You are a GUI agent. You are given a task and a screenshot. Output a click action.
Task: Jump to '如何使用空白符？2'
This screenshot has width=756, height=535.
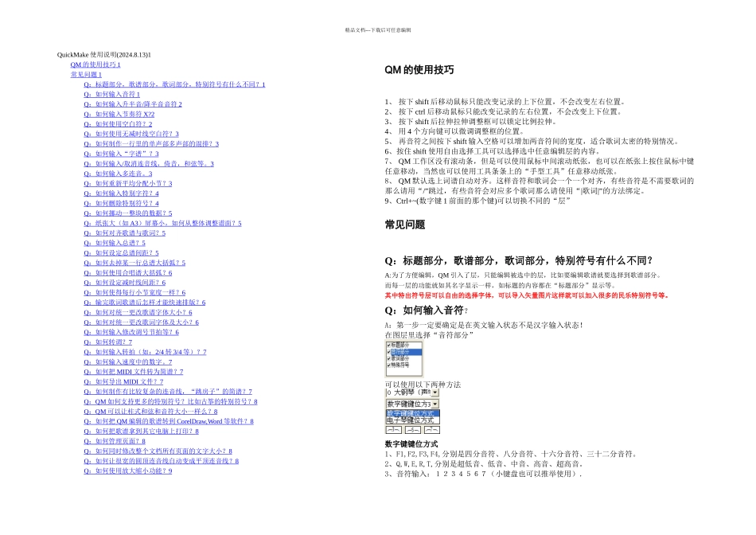pyautogui.click(x=118, y=124)
